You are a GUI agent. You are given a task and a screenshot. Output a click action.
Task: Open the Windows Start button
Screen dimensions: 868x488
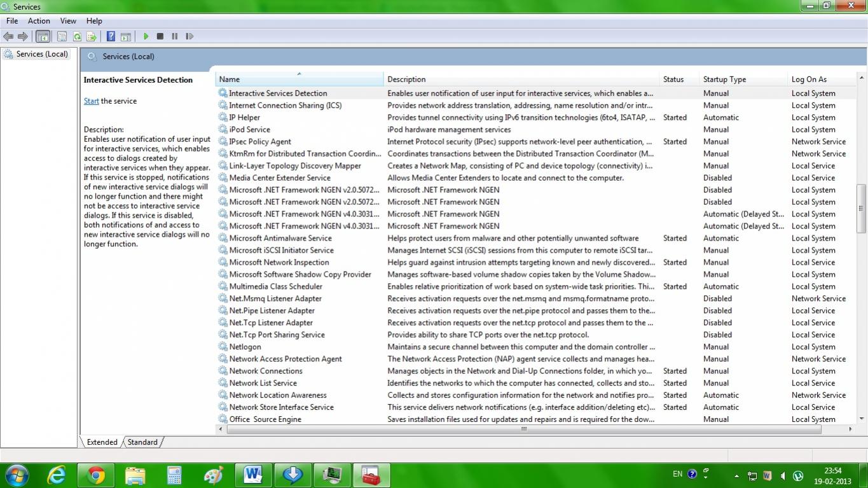[x=17, y=475]
